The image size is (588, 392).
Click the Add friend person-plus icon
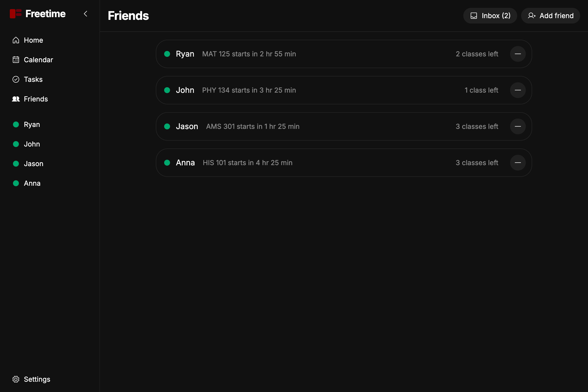532,15
